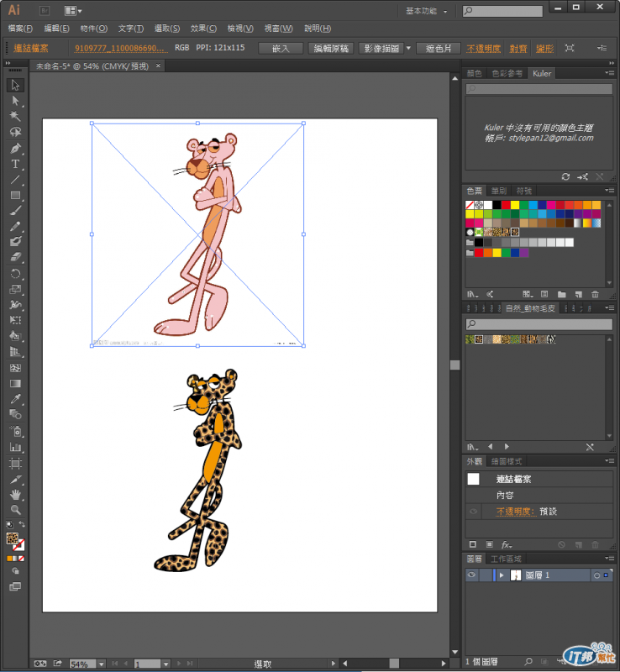Select the black swatch in swatches panel
Image resolution: width=620 pixels, height=672 pixels.
[x=497, y=205]
